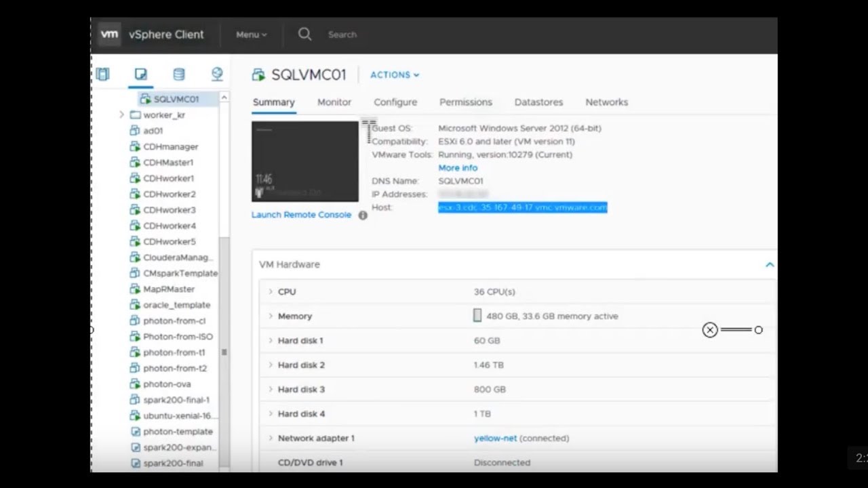Click the vSphere Client vm logo
This screenshot has width=868, height=488.
[109, 34]
